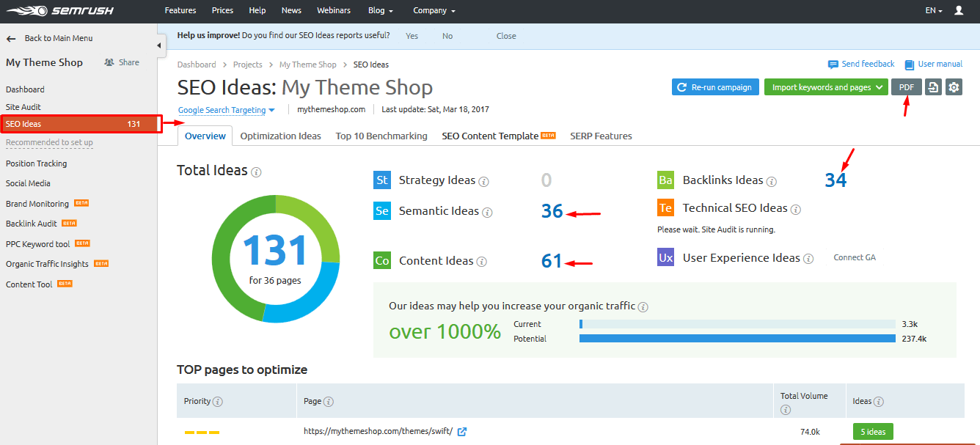Click the St Strategy Ideas badge
980x445 pixels.
coord(382,180)
